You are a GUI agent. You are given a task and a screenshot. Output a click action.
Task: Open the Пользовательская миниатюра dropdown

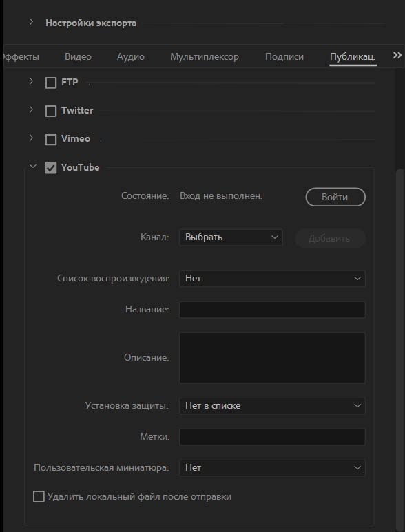(x=272, y=468)
